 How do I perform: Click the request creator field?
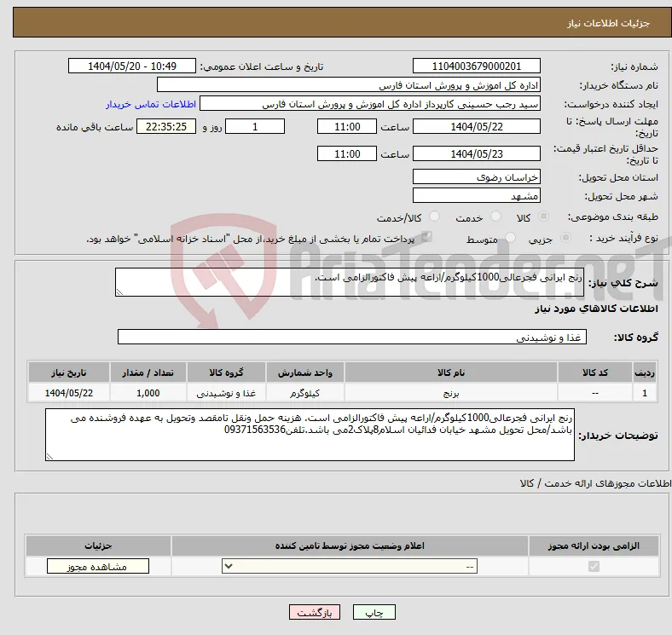click(370, 104)
